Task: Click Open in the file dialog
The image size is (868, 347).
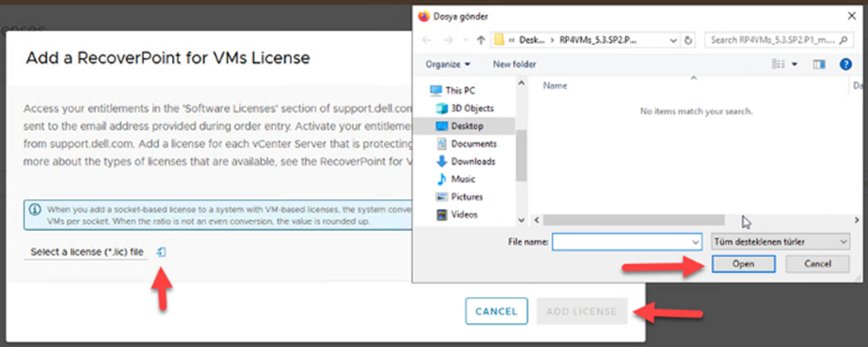Action: (743, 264)
